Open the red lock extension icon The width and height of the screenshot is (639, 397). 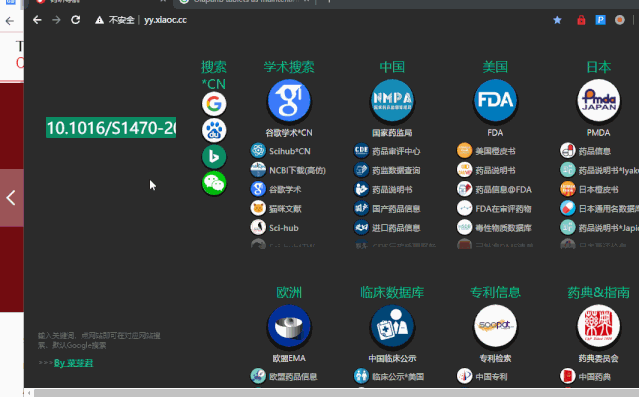coord(581,20)
